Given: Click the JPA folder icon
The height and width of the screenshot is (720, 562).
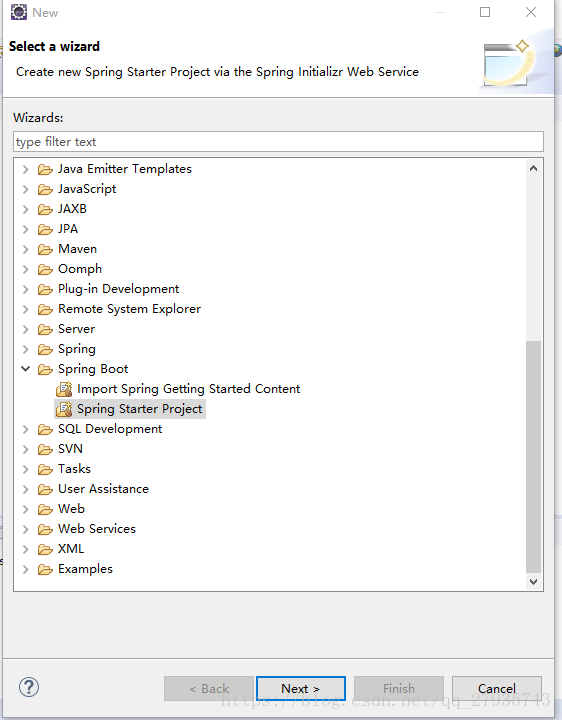Looking at the screenshot, I should tap(45, 230).
